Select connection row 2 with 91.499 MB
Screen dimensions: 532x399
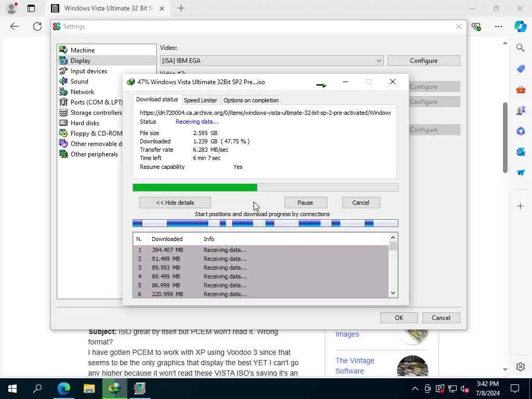[261, 259]
